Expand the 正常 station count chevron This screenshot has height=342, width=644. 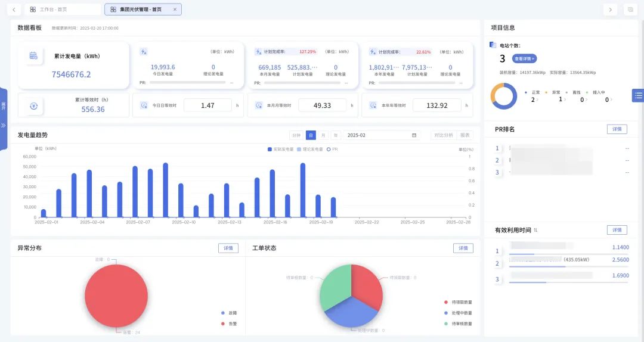click(537, 100)
